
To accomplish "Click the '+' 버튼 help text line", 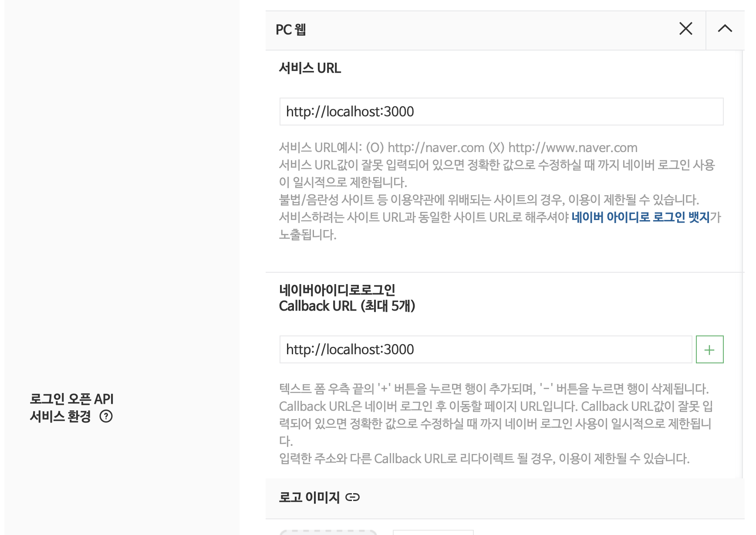I will click(x=494, y=389).
